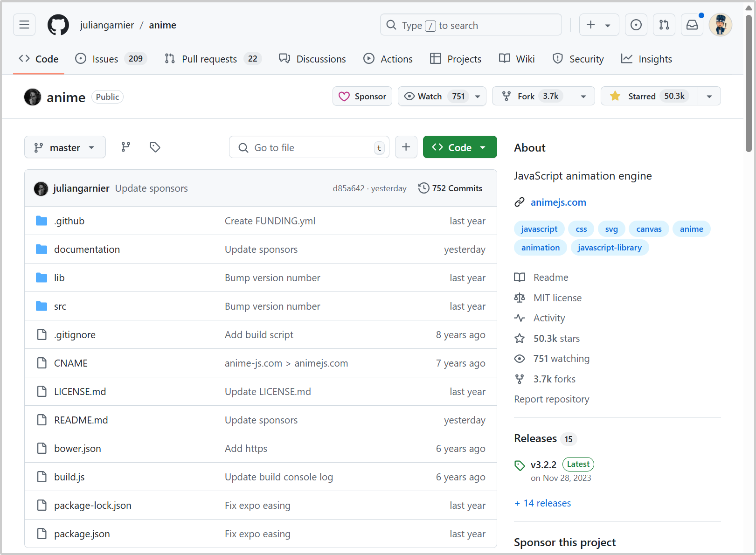
Task: Open bower.json file
Action: pos(77,449)
